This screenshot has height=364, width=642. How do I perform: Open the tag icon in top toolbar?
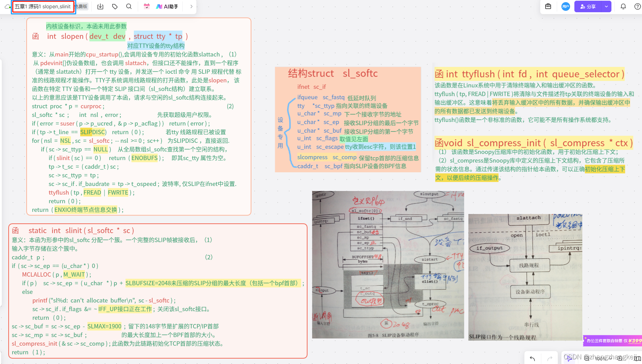tap(115, 6)
